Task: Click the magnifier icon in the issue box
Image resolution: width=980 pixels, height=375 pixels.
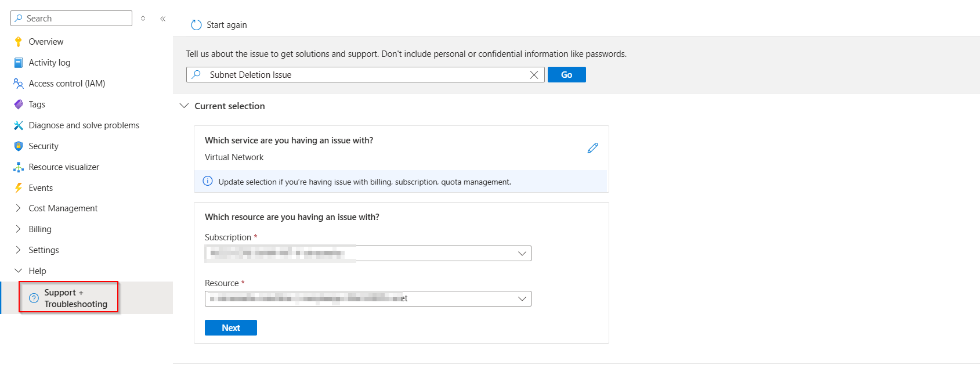Action: (x=197, y=75)
